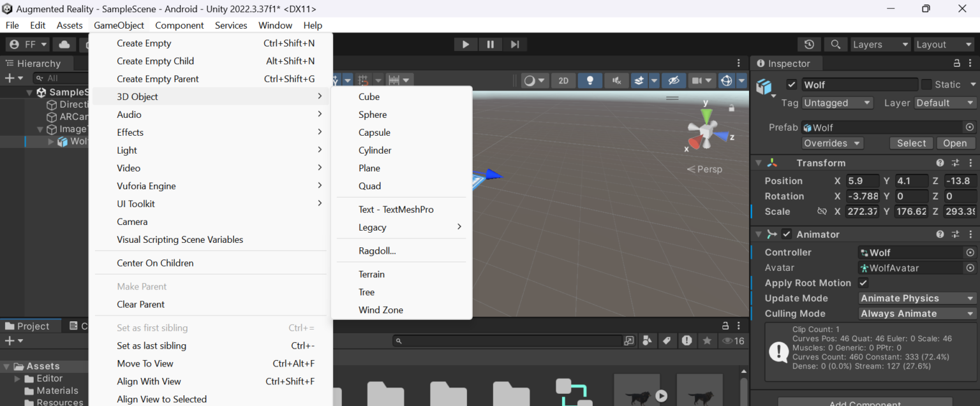Switch the Scene view to 2D mode
The height and width of the screenshot is (406, 980).
563,80
